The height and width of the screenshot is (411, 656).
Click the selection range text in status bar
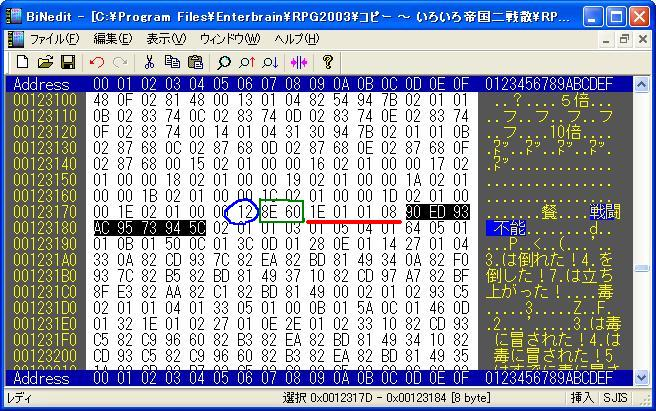click(x=387, y=398)
